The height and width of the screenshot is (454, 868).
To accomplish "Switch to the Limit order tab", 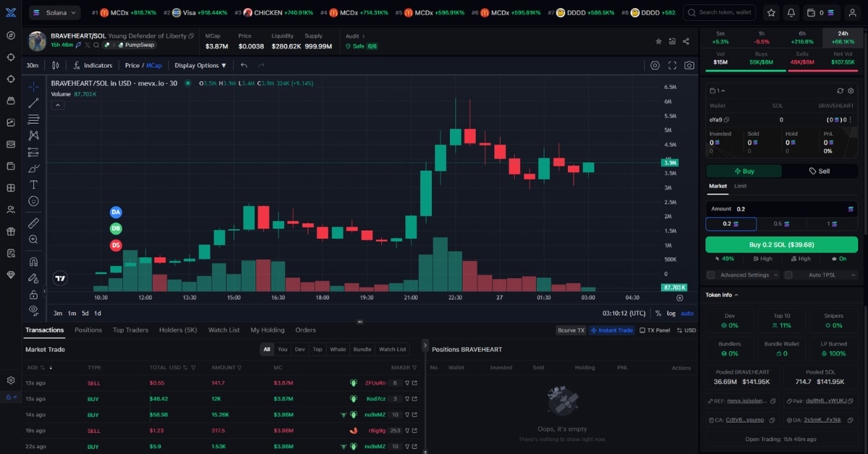I will tap(740, 186).
